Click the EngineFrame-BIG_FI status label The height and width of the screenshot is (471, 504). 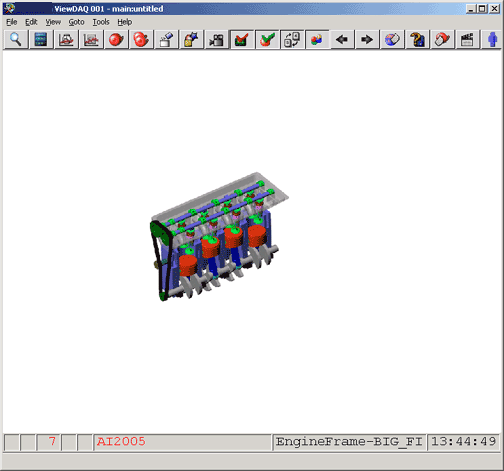tap(349, 442)
